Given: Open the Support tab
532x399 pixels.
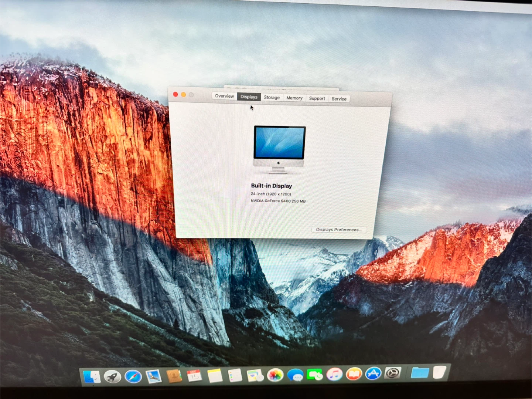Looking at the screenshot, I should [317, 98].
